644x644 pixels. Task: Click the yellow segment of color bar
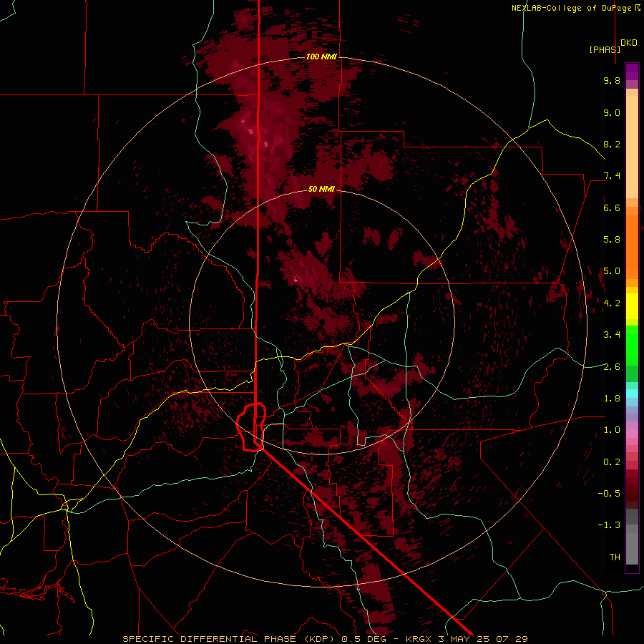click(x=632, y=306)
